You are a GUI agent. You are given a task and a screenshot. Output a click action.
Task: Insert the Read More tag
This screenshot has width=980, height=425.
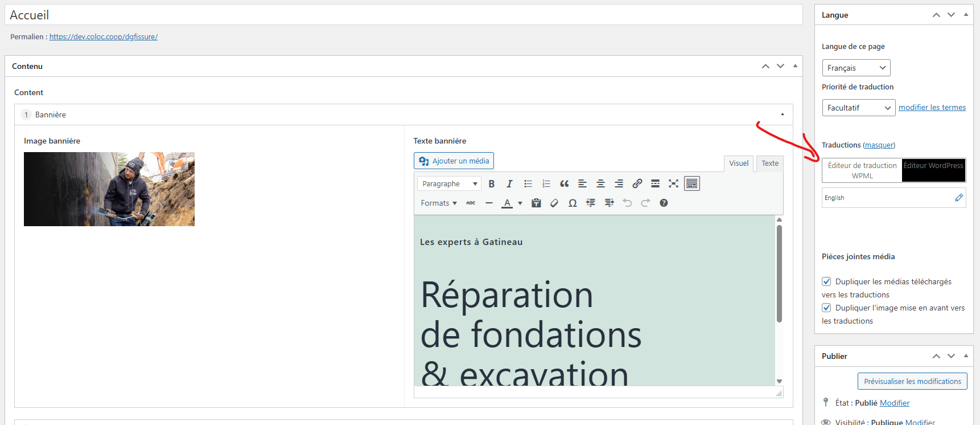point(656,183)
